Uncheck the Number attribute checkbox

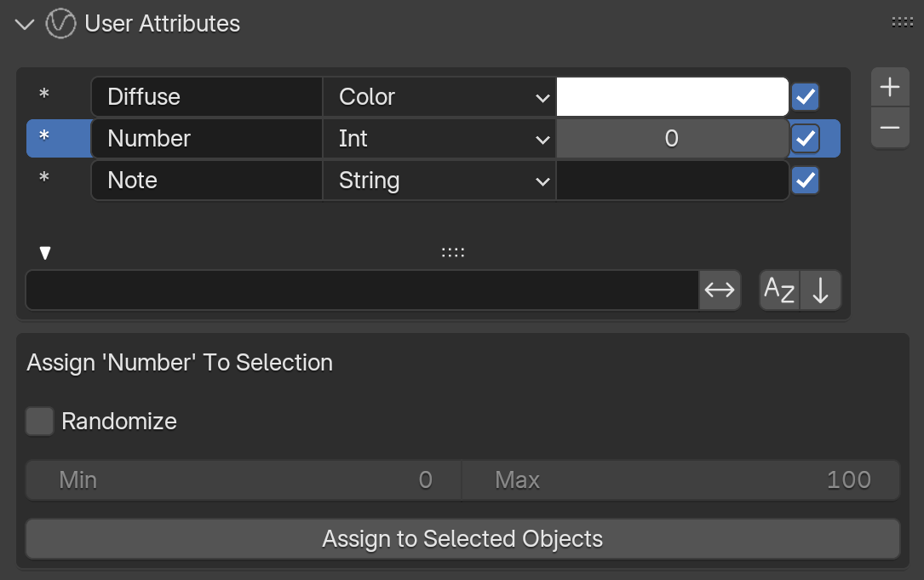pos(805,139)
